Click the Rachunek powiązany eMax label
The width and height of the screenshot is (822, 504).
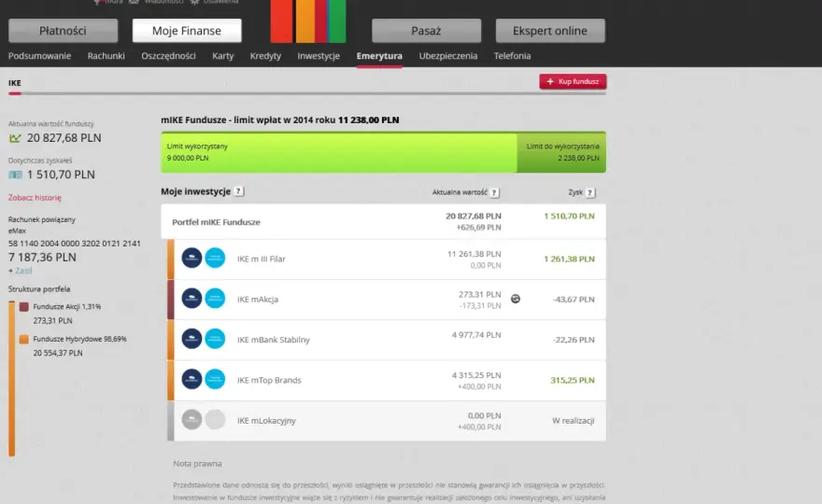(42, 225)
